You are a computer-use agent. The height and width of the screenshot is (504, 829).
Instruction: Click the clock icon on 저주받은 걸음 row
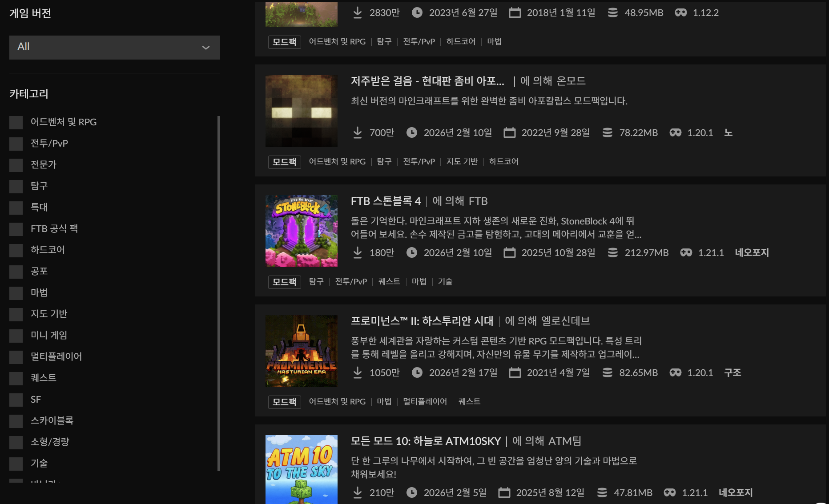tap(412, 133)
